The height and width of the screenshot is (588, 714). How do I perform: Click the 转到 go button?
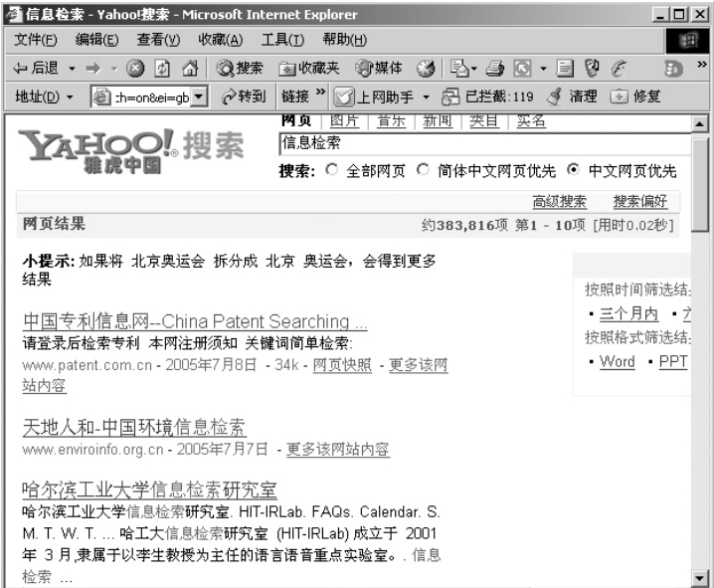(x=244, y=97)
